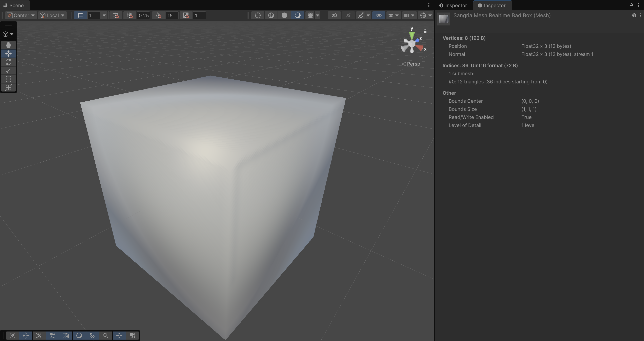Toggle 2D view mode button
Screen dimensions: 644x341
[x=334, y=16]
